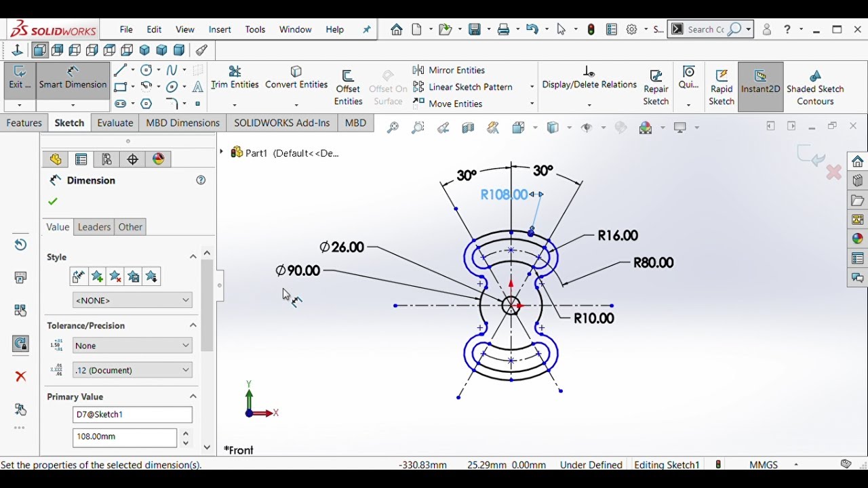Click Mirror Entities

(x=449, y=70)
